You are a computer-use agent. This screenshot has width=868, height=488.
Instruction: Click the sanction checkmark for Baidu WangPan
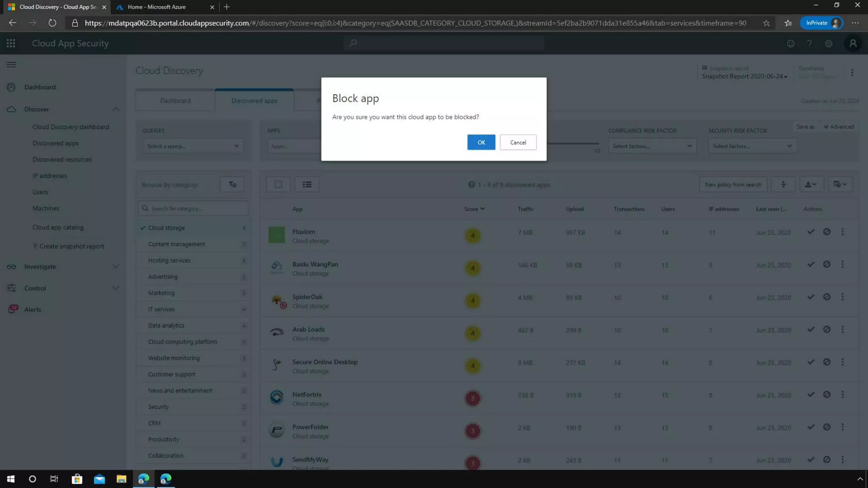(811, 264)
